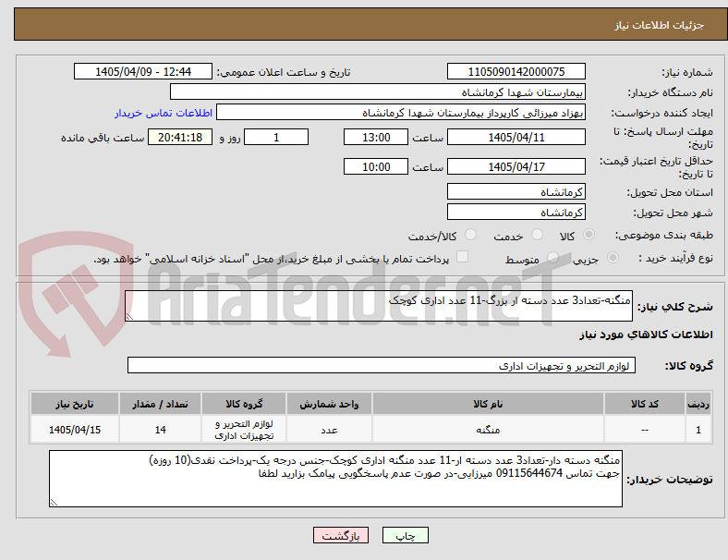Click the نام کالا column header
728x560 pixels.
[x=488, y=404]
